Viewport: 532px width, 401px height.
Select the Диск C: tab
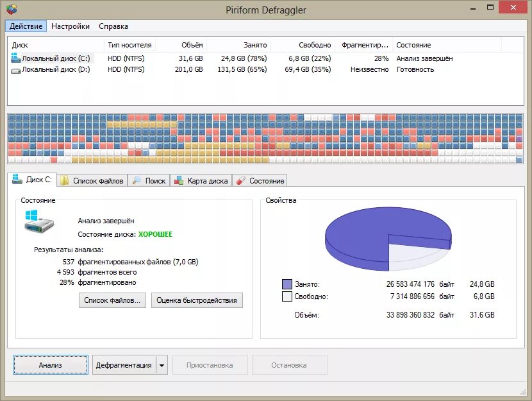32,179
